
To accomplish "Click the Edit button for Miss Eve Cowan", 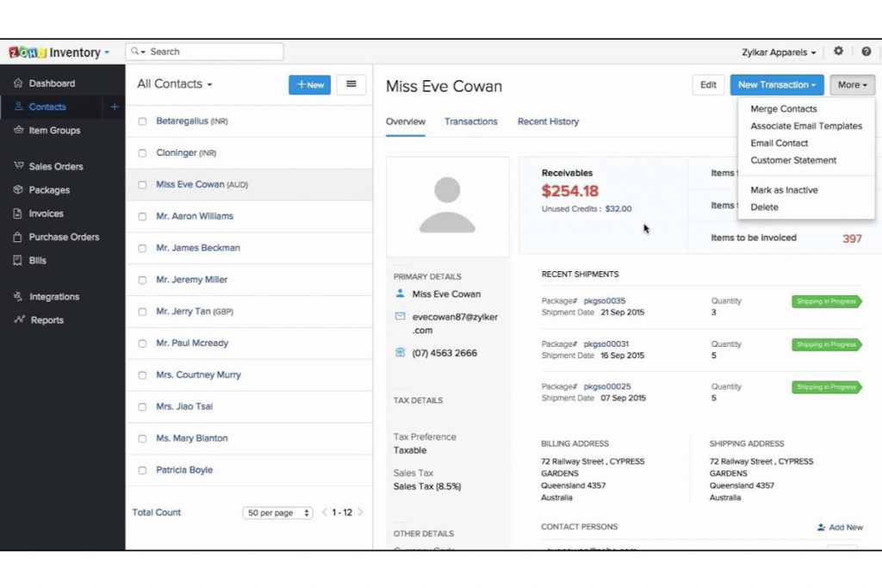I will (x=708, y=84).
